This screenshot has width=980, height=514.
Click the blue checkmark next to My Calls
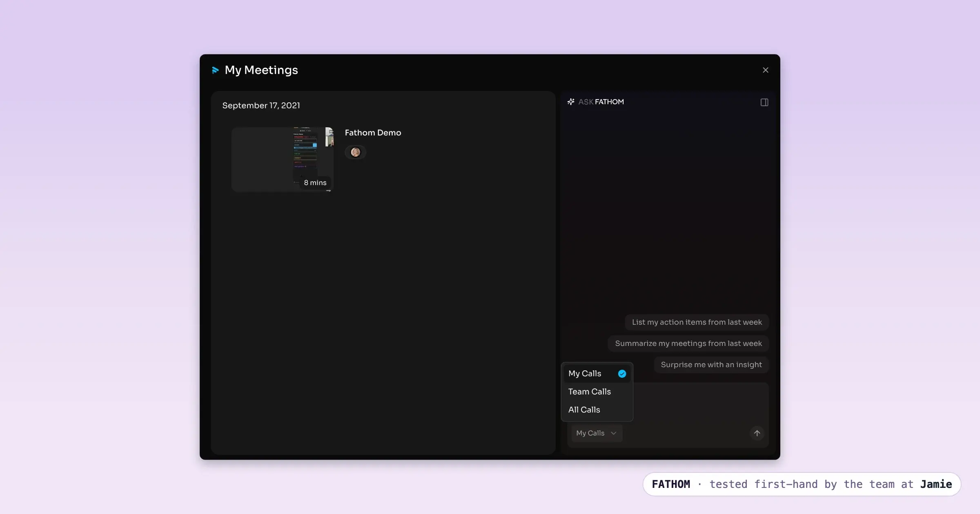click(x=622, y=374)
